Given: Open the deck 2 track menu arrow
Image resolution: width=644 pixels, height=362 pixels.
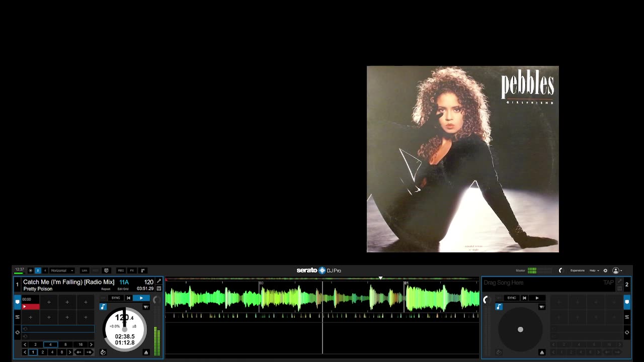Looking at the screenshot, I should (542, 307).
